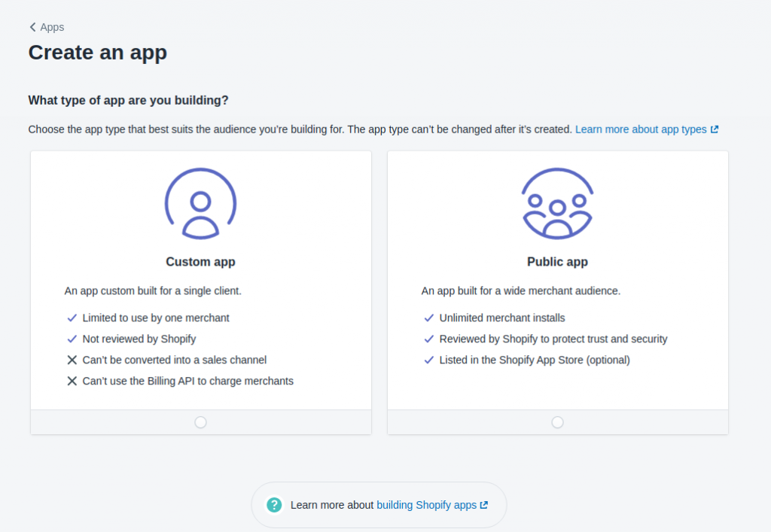Click checkmark beside Unlimited merchant installs
Viewport: 771px width, 532px height.
pyautogui.click(x=428, y=318)
